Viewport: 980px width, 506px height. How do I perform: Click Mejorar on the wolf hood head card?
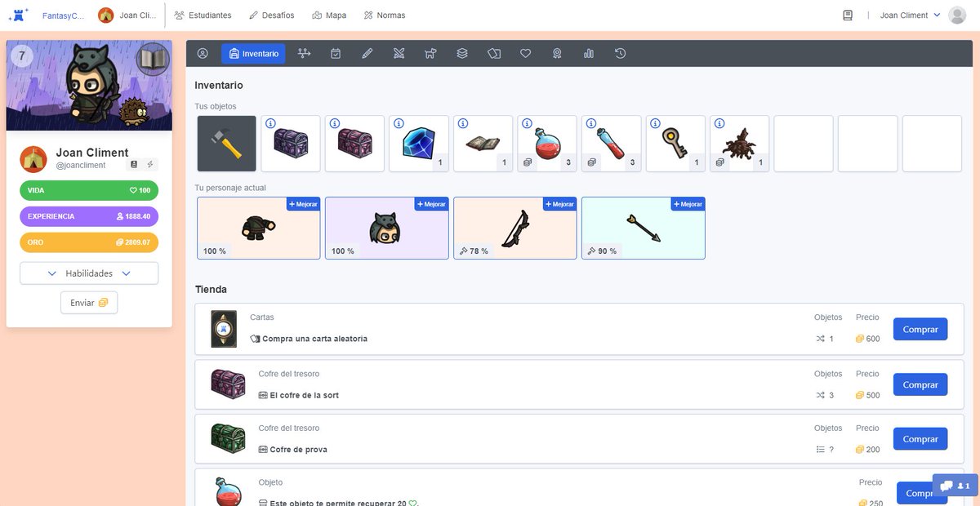[x=431, y=204]
